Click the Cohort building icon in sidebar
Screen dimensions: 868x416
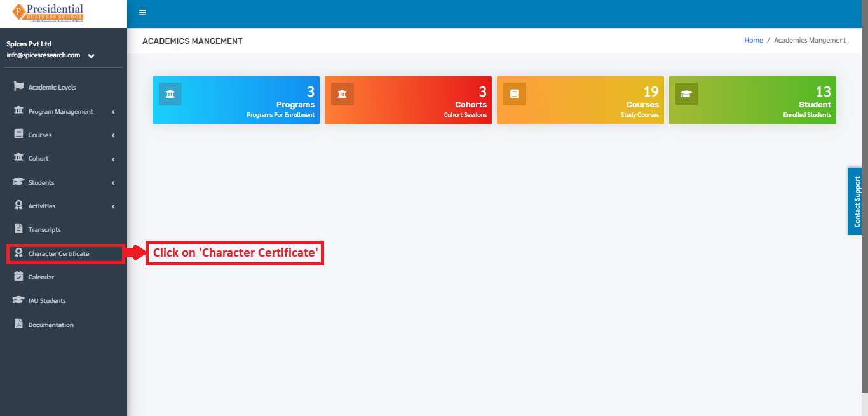click(x=18, y=158)
